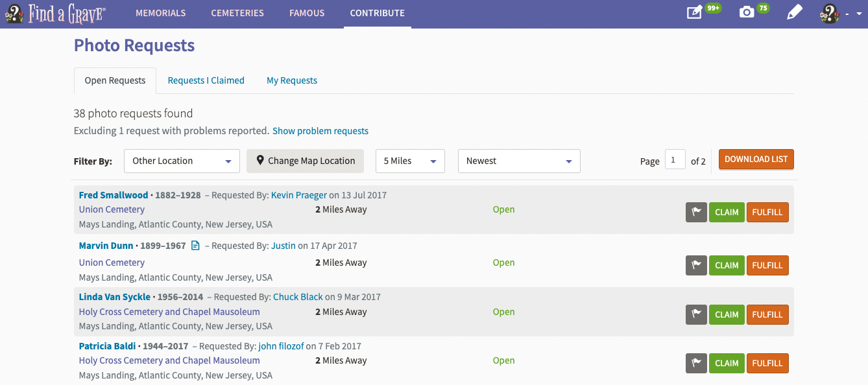Screen dimensions: 868x385
Task: Claim the Linda Van Syckle request
Action: [727, 314]
